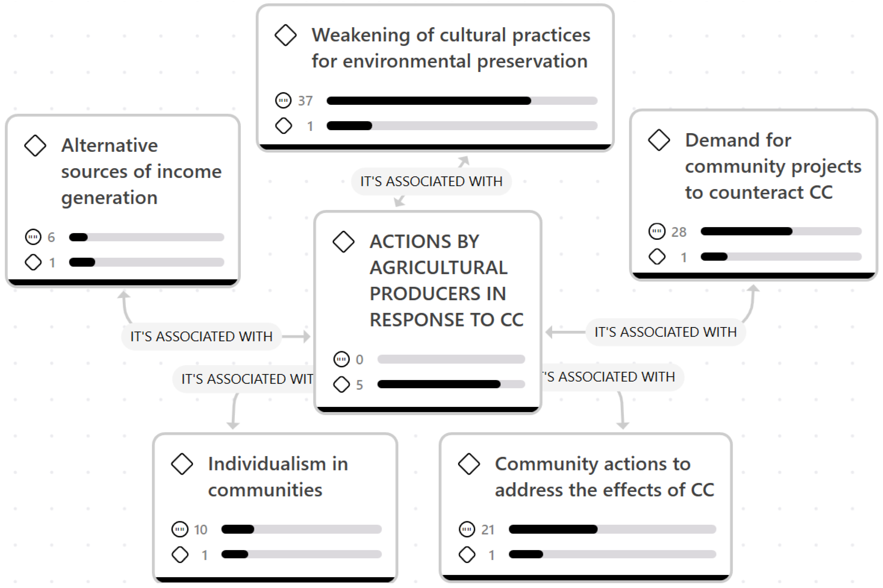
Task: Click the quotation icon showing 10 quotes
Action: (180, 529)
